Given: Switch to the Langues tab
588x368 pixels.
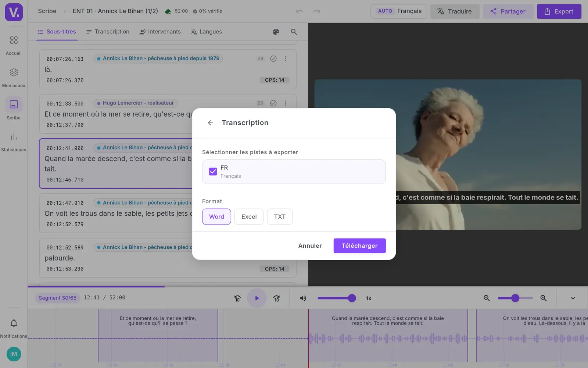Looking at the screenshot, I should 206,32.
